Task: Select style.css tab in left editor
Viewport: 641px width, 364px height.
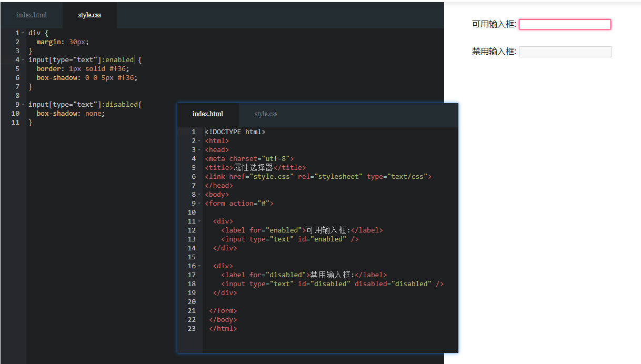Action: 89,15
